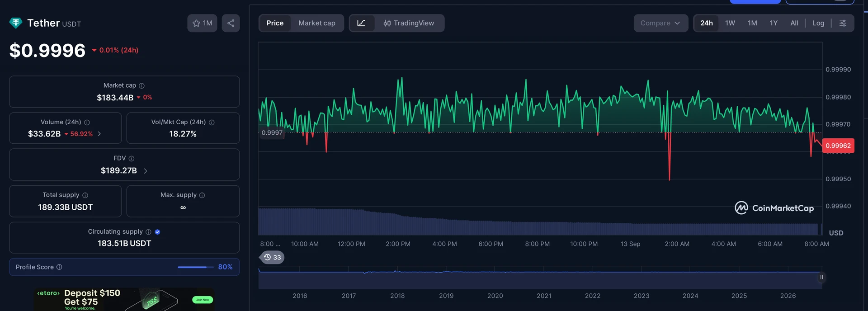868x311 pixels.
Task: Switch to the Market cap tab
Action: pos(317,23)
